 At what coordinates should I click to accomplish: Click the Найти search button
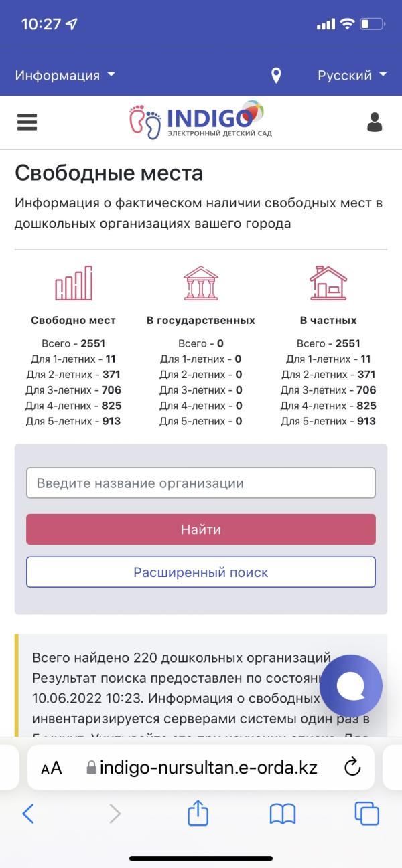201,529
